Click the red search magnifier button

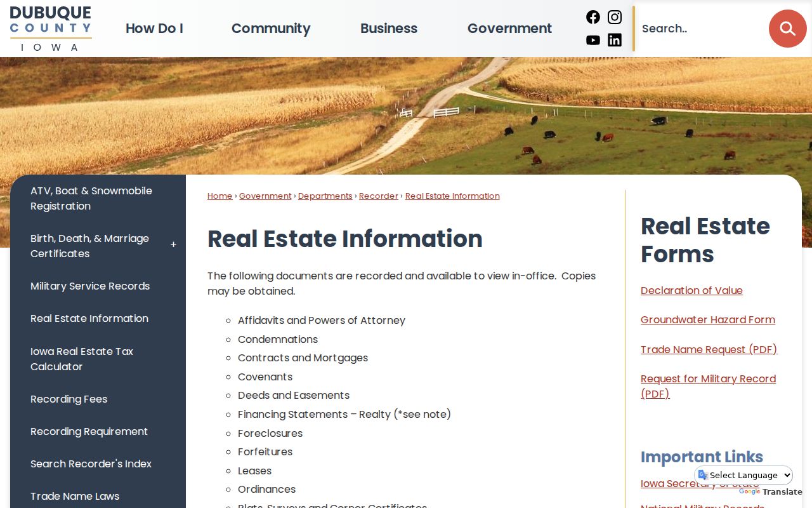788,29
